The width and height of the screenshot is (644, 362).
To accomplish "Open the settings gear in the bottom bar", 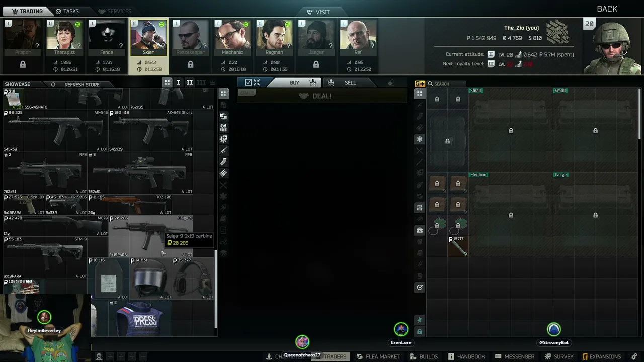I will click(634, 356).
